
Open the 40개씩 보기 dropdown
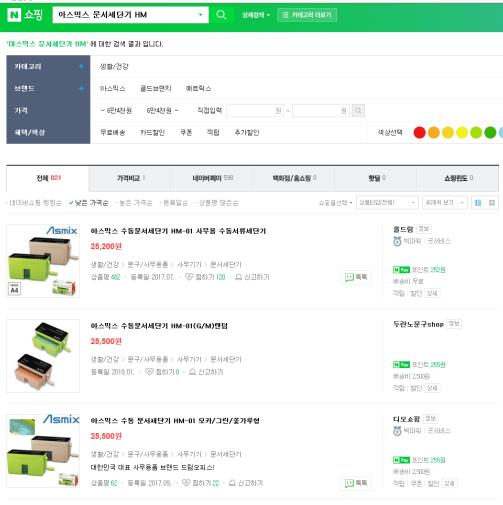click(445, 203)
